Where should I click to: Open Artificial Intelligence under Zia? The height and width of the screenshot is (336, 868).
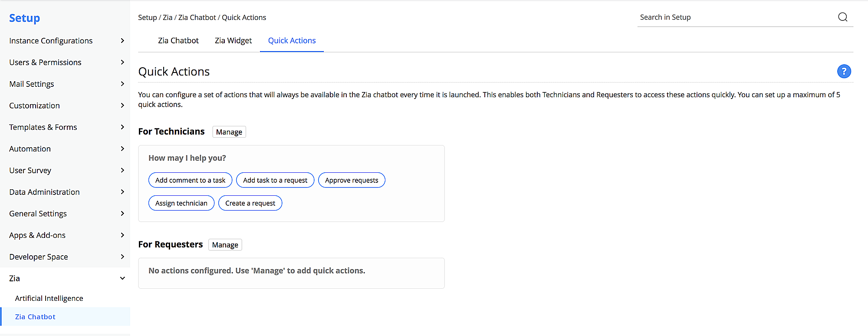point(49,298)
